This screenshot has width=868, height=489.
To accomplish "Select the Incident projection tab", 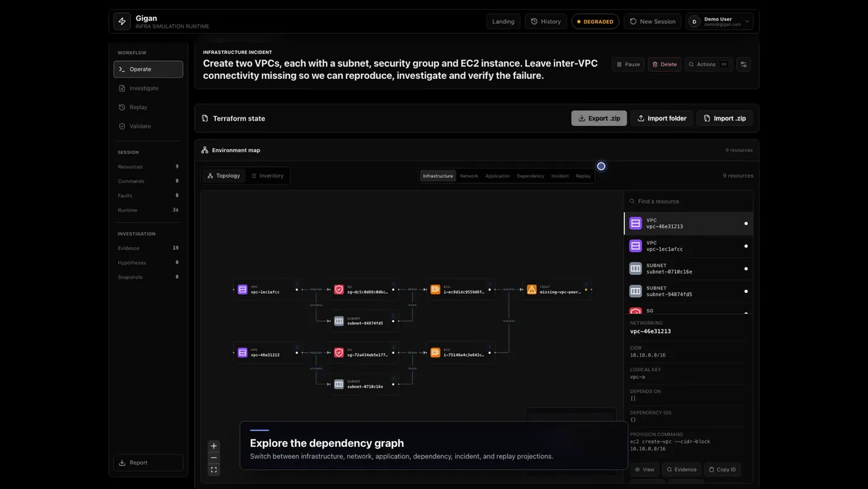I will tap(560, 176).
